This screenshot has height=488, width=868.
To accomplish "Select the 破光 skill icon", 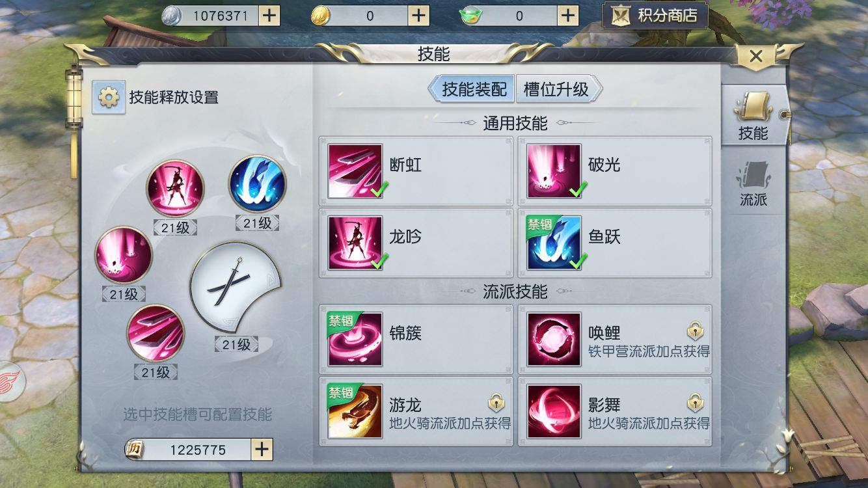I will [x=554, y=171].
